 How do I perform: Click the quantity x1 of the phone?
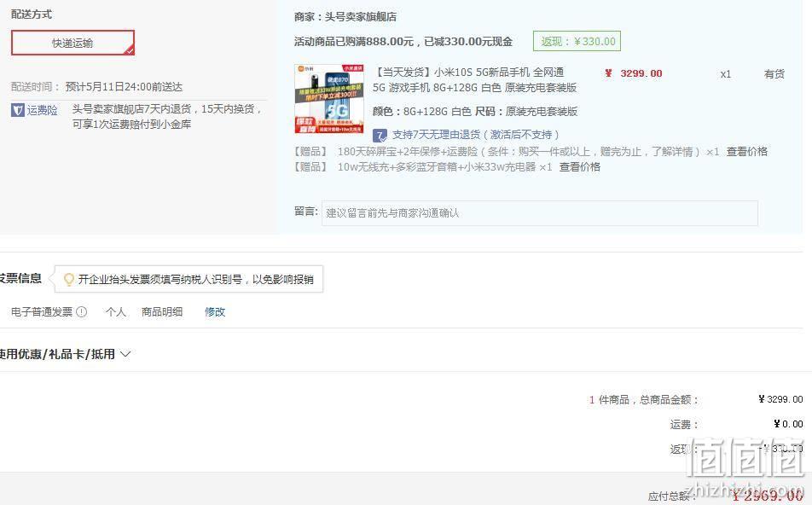(x=726, y=74)
